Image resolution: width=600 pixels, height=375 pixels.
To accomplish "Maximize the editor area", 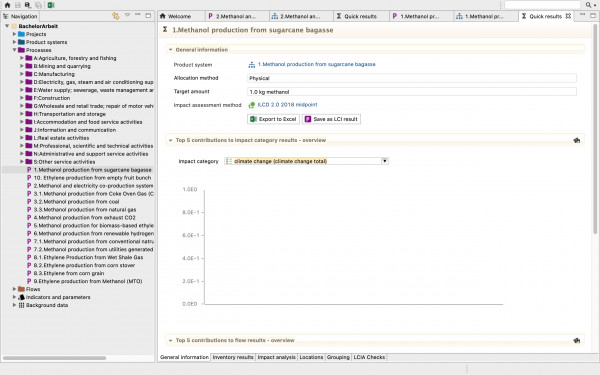I will tap(593, 15).
